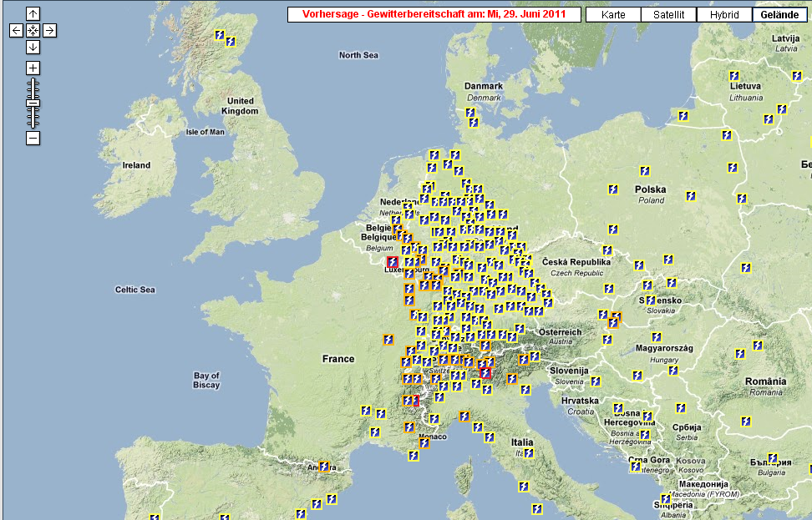Switch to Satellit map view
Image resolution: width=812 pixels, height=520 pixels.
pyautogui.click(x=668, y=14)
